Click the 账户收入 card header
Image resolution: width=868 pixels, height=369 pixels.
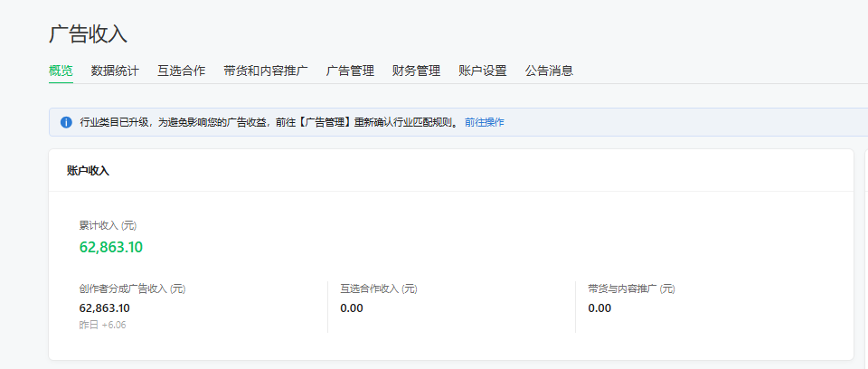point(88,171)
